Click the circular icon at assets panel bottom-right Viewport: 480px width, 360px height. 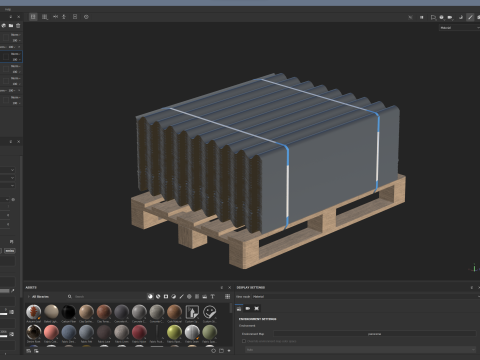coord(214,351)
